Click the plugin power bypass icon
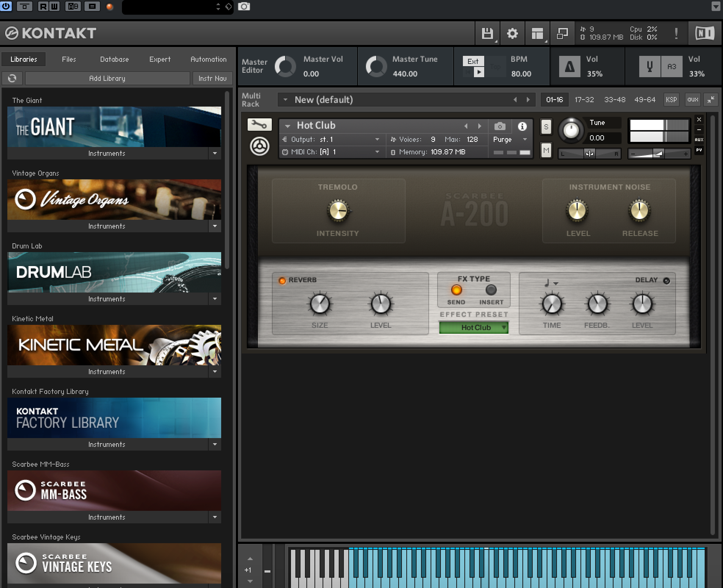This screenshot has width=723, height=588. point(6,6)
